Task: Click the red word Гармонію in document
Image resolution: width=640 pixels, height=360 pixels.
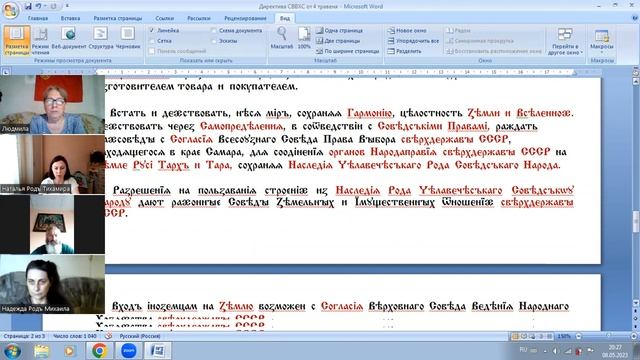Action: pyautogui.click(x=370, y=113)
